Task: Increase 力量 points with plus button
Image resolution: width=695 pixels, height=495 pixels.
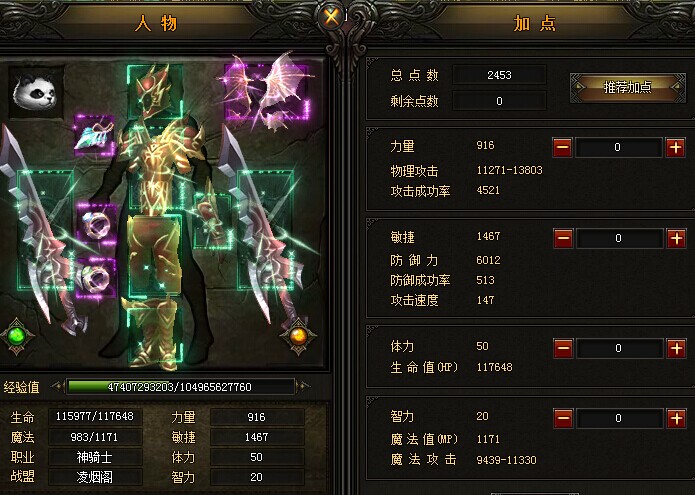Action: pos(675,148)
